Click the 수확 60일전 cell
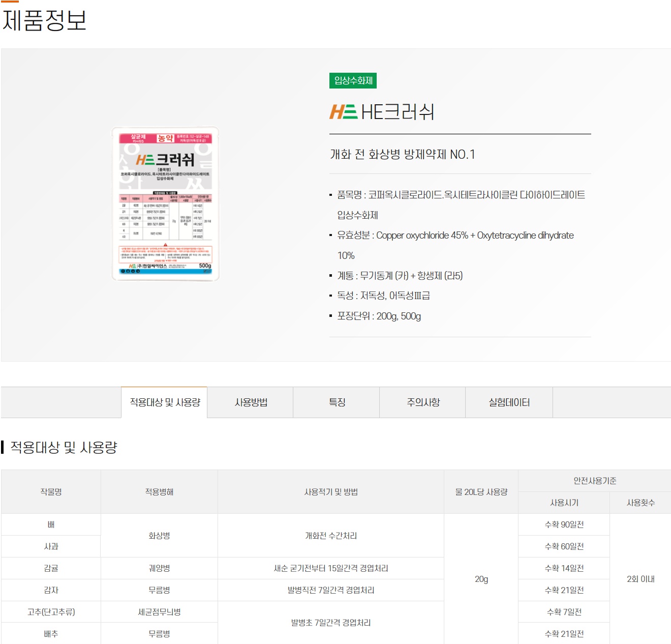The image size is (671, 644). point(564,546)
